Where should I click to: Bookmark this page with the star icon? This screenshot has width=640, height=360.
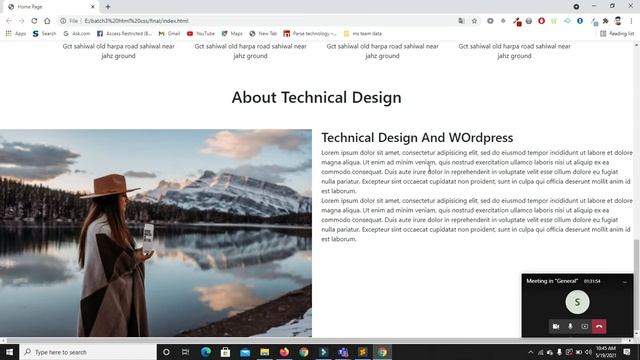pyautogui.click(x=474, y=21)
